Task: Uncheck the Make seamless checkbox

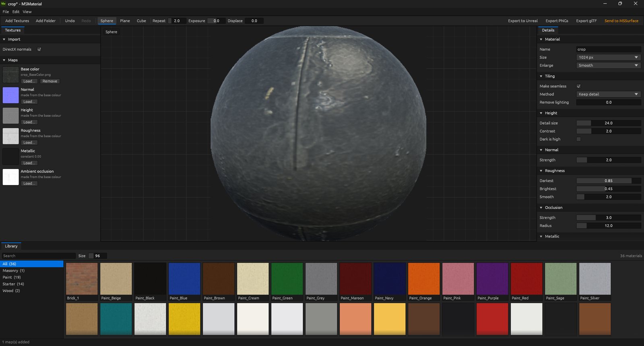Action: coord(578,86)
